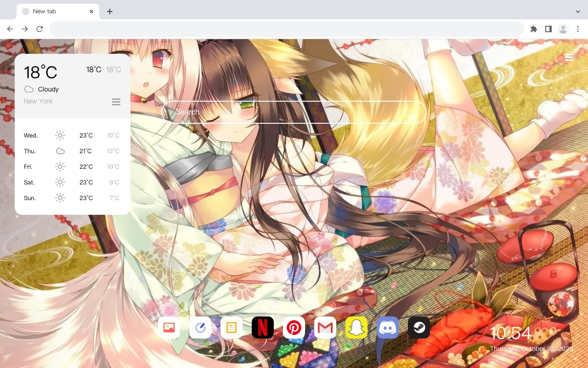This screenshot has height=368, width=588.
Task: Click Sunday's sunny forecast icon
Action: [60, 198]
